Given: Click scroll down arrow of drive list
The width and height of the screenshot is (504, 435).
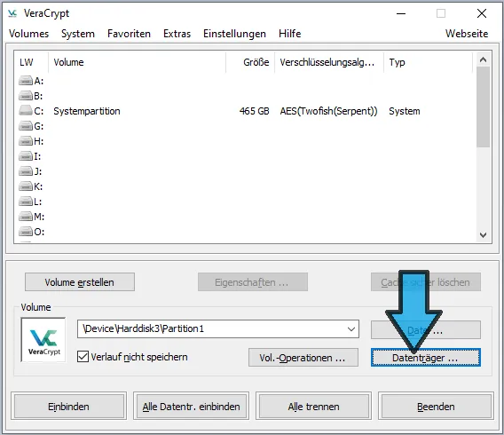Looking at the screenshot, I should 483,235.
